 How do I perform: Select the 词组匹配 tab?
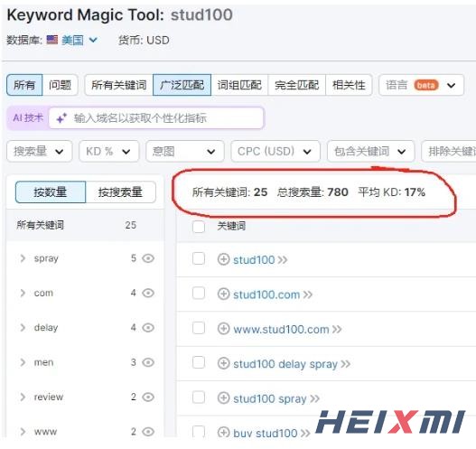click(239, 85)
